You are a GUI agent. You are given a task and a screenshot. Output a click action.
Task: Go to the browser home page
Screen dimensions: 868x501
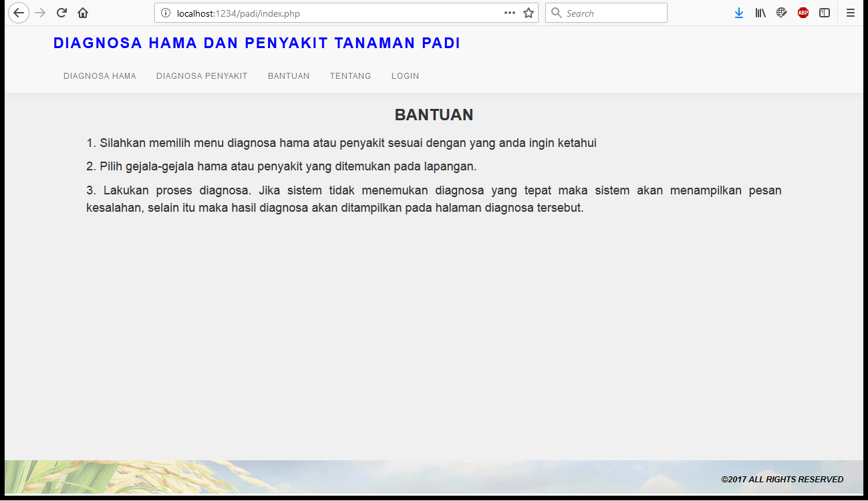pyautogui.click(x=83, y=13)
